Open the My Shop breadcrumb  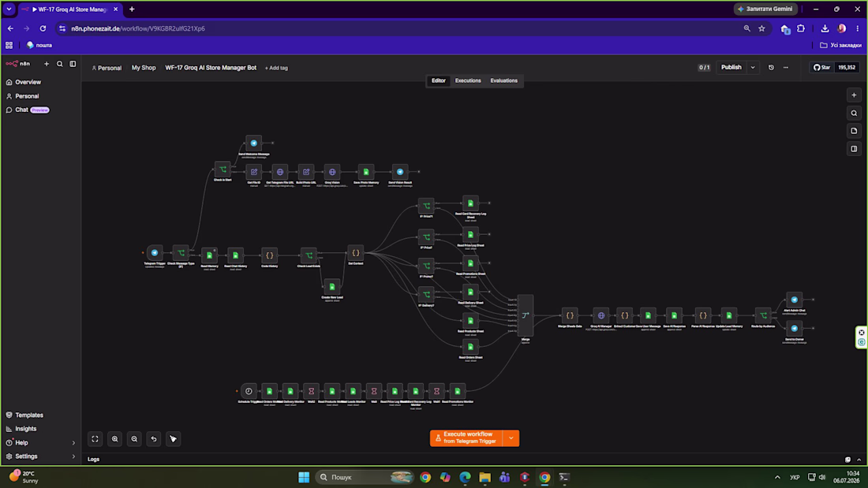[144, 68]
